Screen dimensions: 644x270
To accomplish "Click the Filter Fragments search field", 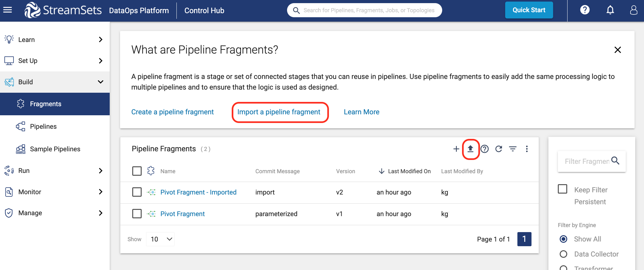I will (586, 161).
